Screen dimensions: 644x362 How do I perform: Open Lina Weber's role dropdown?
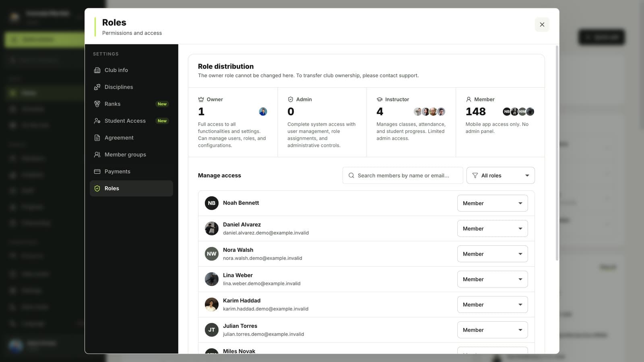(492, 279)
